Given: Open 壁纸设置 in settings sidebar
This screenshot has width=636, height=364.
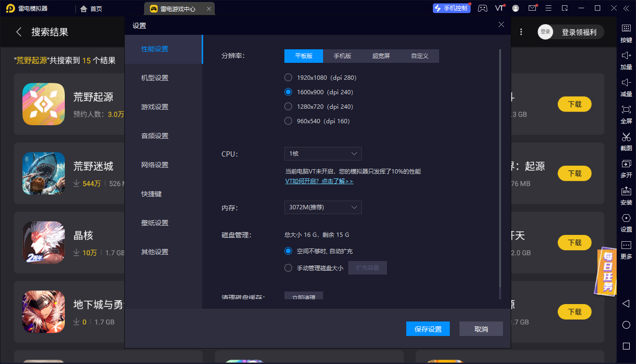Looking at the screenshot, I should click(163, 223).
